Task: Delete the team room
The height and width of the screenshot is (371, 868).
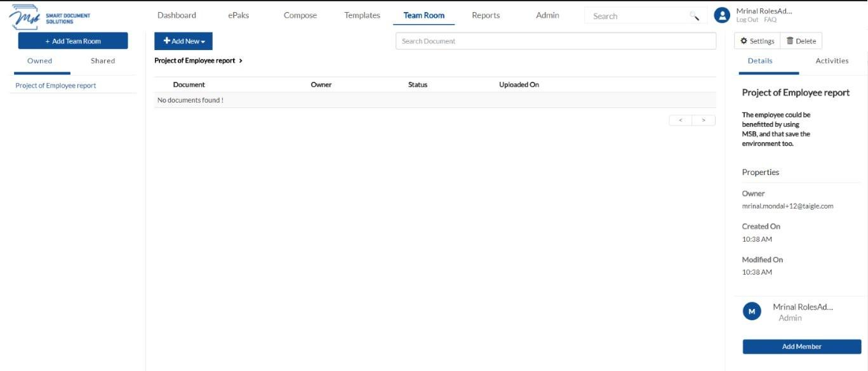Action: 801,41
